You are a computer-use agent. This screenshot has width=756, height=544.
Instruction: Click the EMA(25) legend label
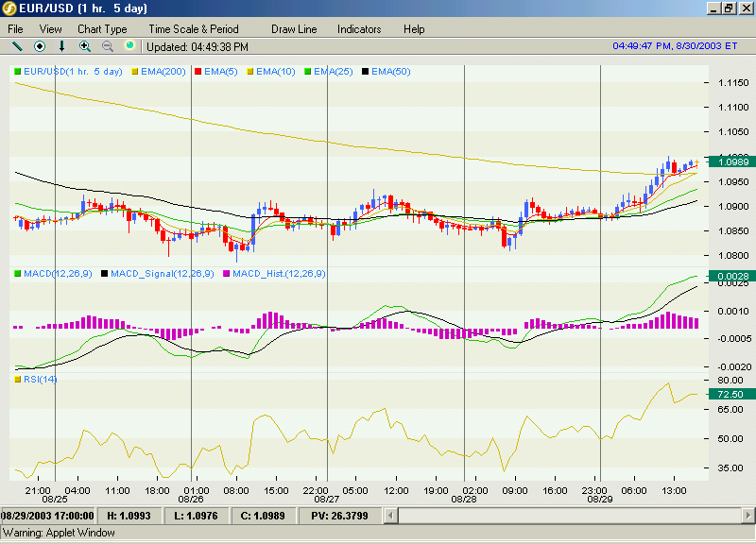pos(334,72)
